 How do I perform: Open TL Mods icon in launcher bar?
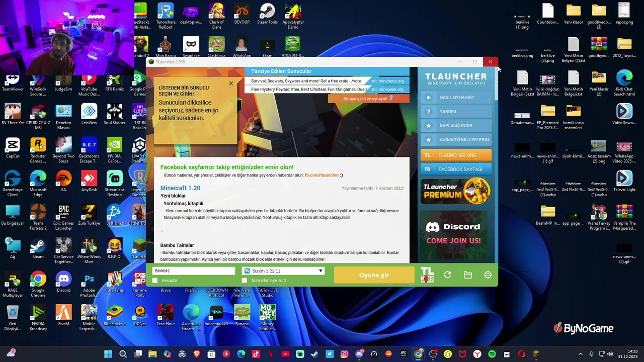(427, 275)
